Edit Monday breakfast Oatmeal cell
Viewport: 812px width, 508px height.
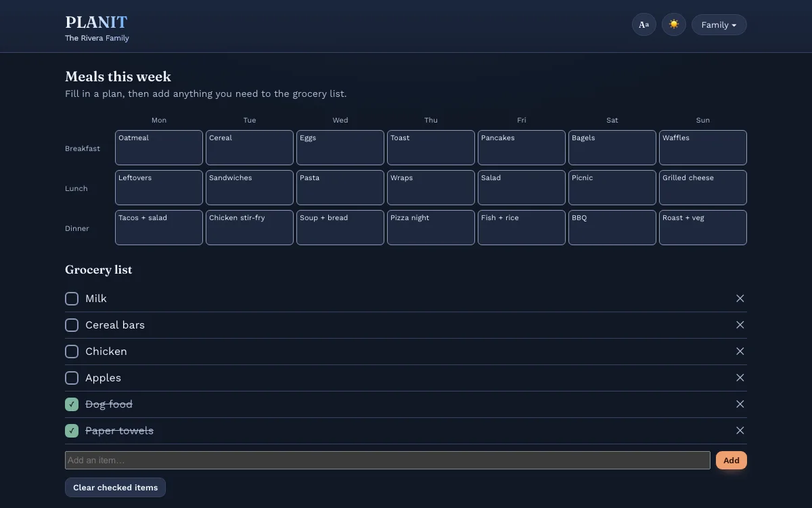[x=159, y=148]
